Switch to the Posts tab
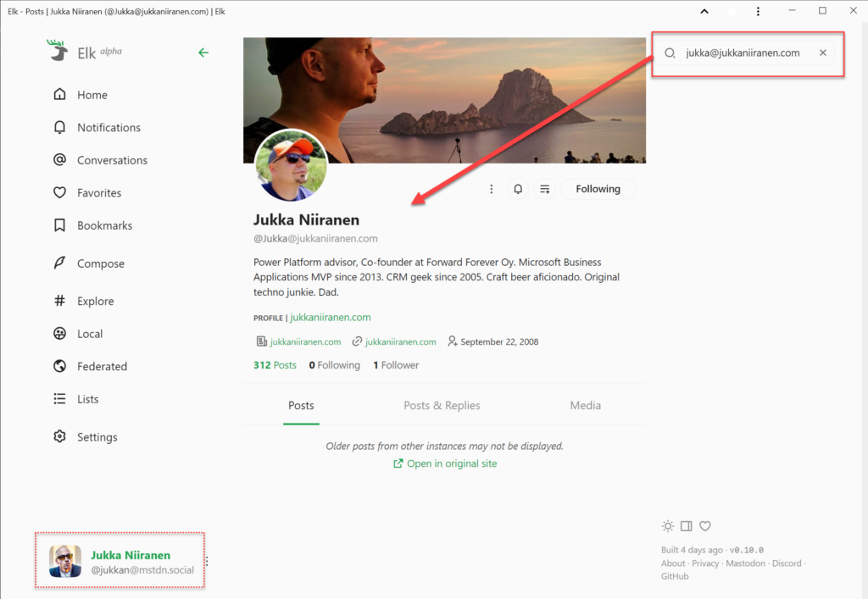 (301, 406)
